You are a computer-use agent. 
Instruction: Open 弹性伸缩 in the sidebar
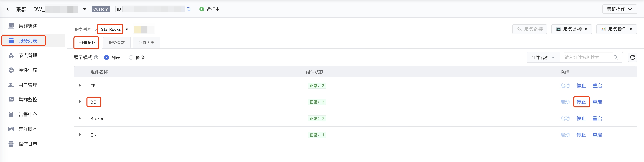click(28, 70)
